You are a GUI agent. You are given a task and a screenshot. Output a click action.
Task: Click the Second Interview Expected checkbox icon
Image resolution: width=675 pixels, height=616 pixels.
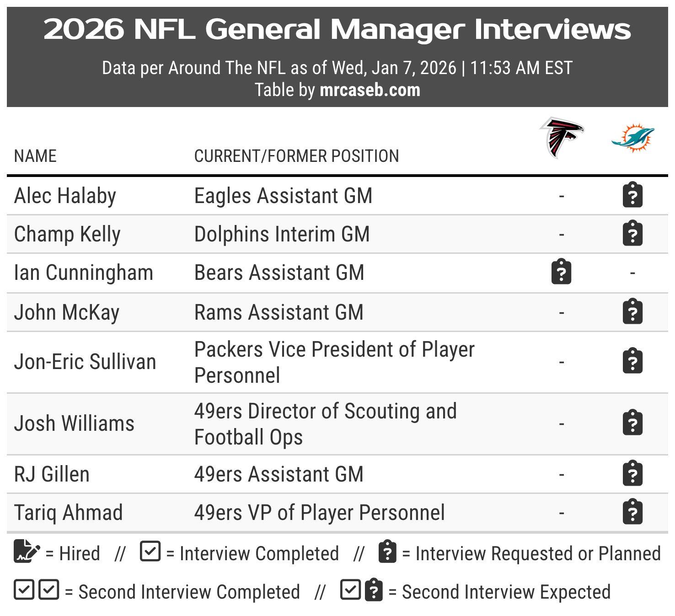coord(351,590)
